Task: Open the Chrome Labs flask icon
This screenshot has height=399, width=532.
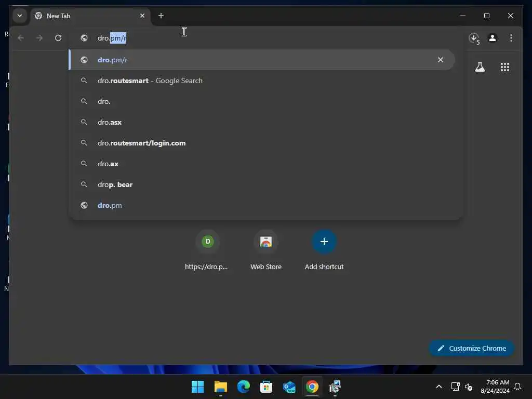Action: point(480,67)
